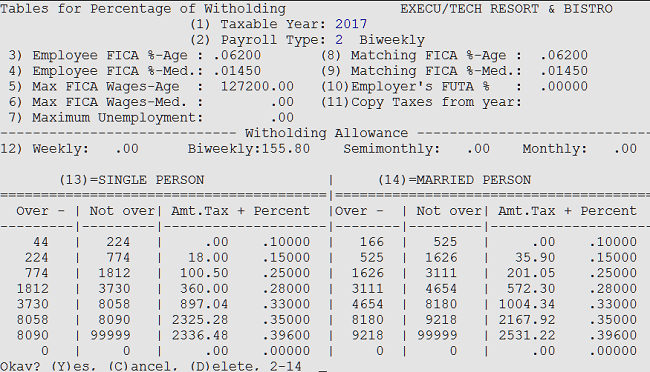Select the (14)=MARRIED PERSON table heading
The image size is (650, 372).
454,180
